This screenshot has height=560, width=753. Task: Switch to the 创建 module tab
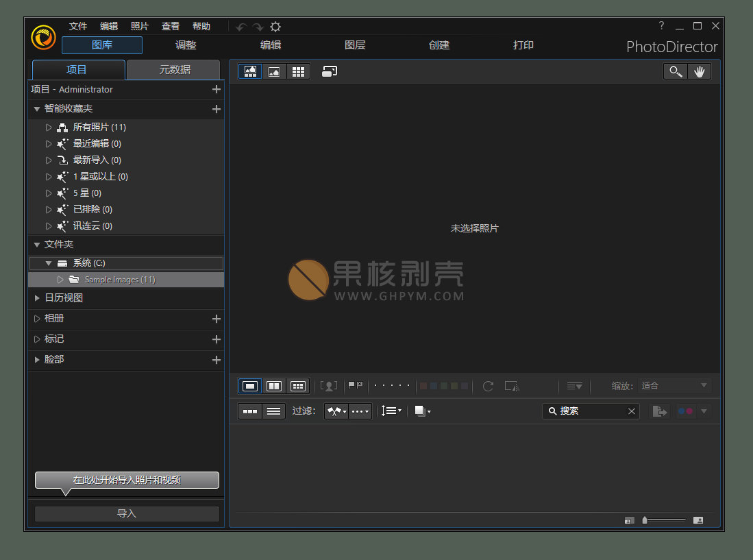[x=439, y=45]
